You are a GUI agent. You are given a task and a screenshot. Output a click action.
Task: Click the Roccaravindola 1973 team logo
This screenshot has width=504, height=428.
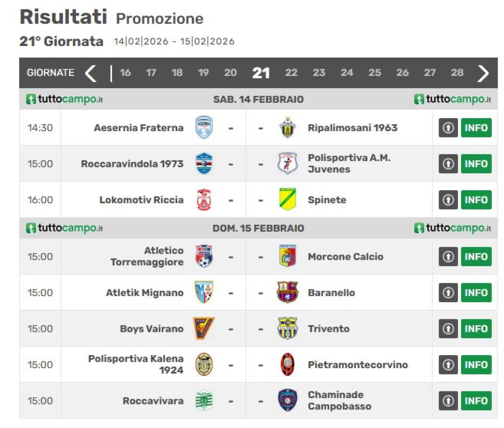[x=204, y=163]
